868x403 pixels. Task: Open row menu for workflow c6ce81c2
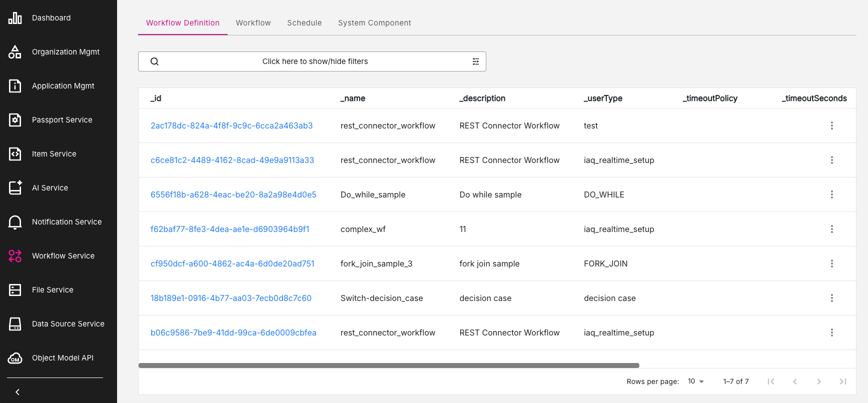pos(832,160)
